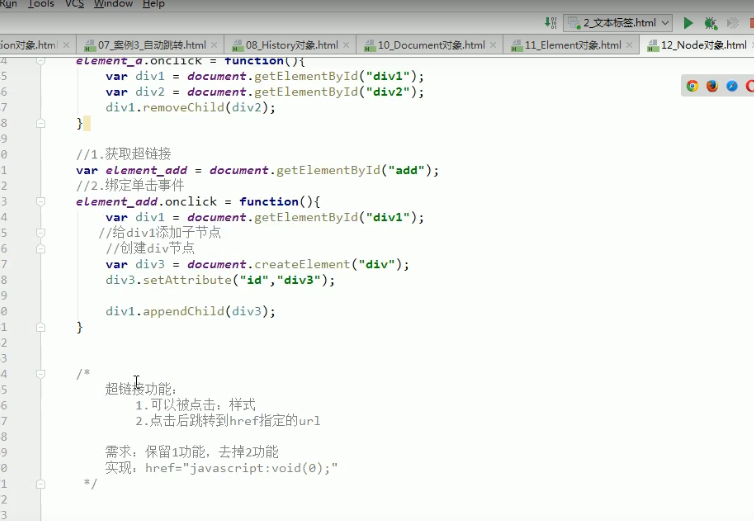Click on the getElementById("add") code line
Screen dimensions: 754x521
257,170
